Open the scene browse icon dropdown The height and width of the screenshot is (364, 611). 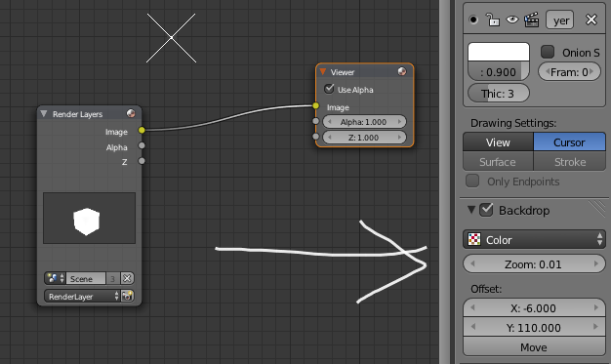pyautogui.click(x=55, y=278)
